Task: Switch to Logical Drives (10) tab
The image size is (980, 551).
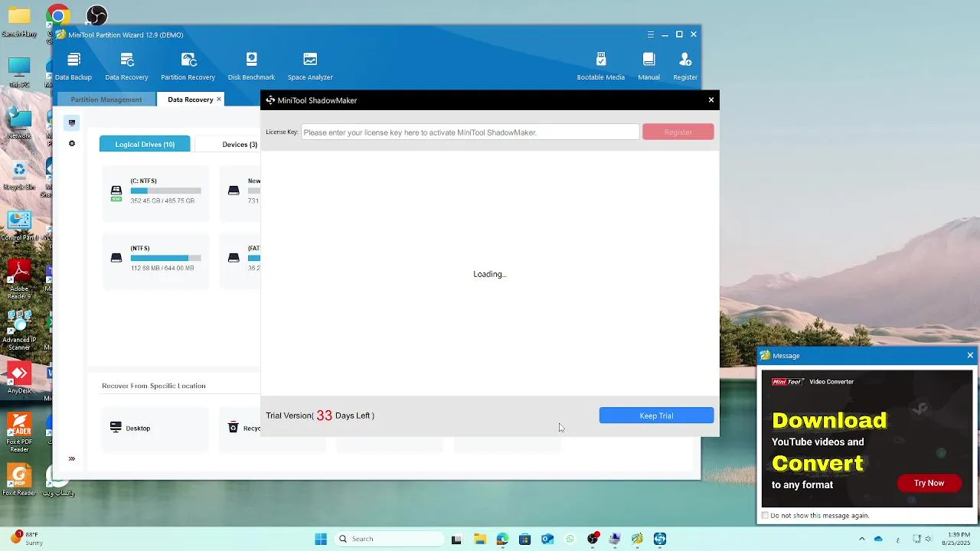Action: pyautogui.click(x=145, y=144)
